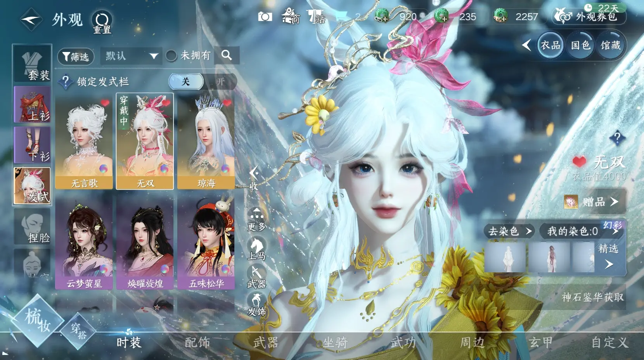Switch to the 玄甲 tab

click(x=540, y=343)
